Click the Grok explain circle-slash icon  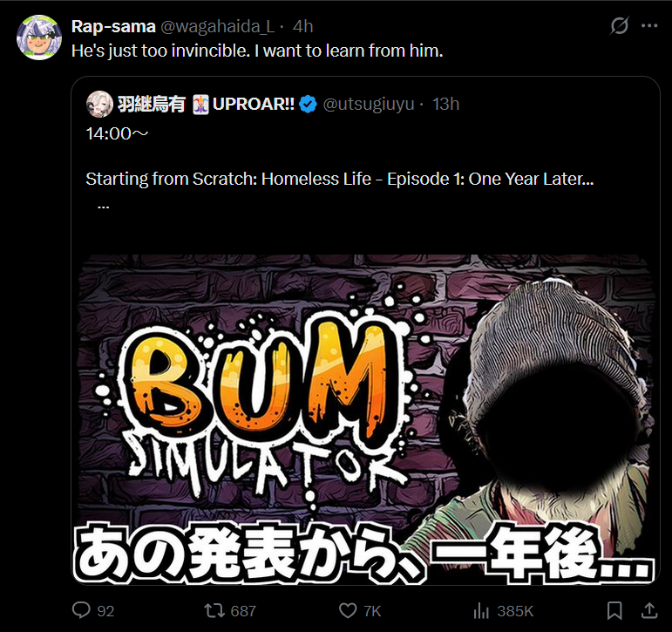(620, 26)
